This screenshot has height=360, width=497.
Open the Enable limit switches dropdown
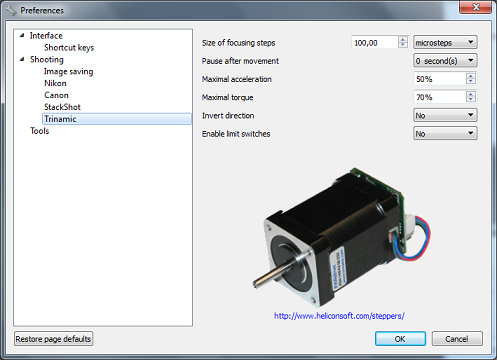point(445,133)
